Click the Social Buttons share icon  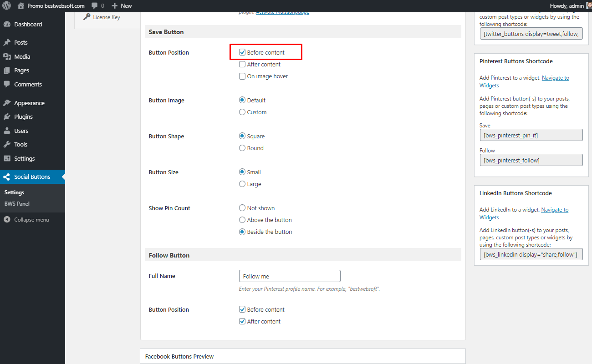click(x=7, y=177)
